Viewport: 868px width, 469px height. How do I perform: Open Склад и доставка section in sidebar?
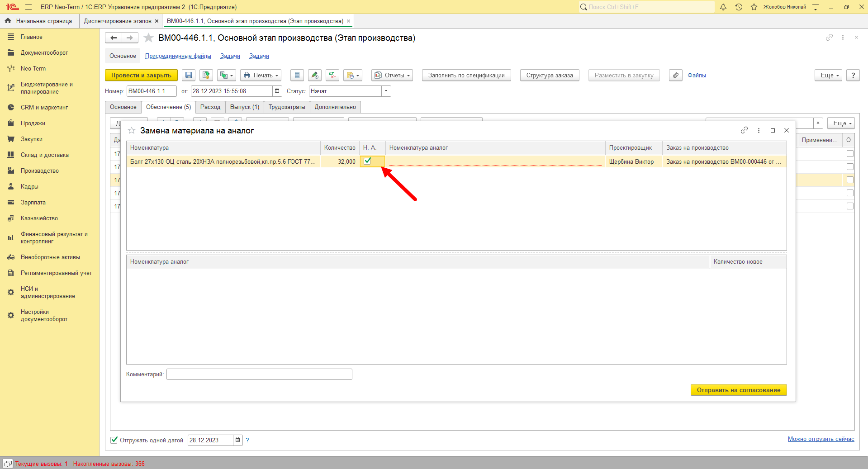(45, 155)
